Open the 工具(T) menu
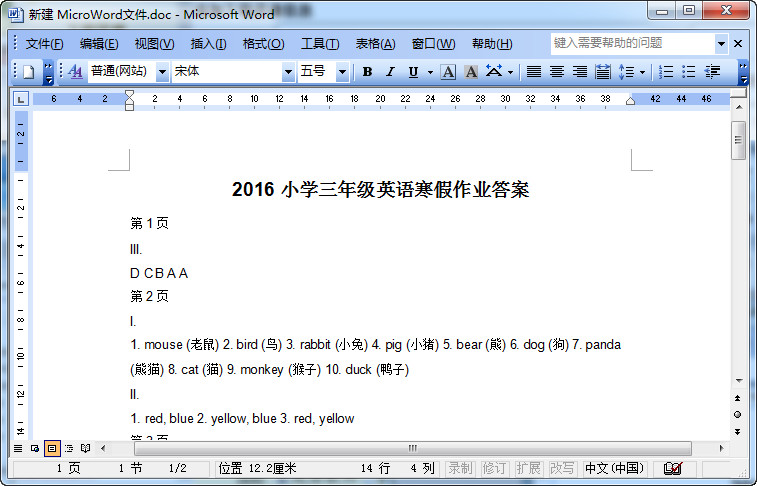757x486 pixels. [320, 44]
